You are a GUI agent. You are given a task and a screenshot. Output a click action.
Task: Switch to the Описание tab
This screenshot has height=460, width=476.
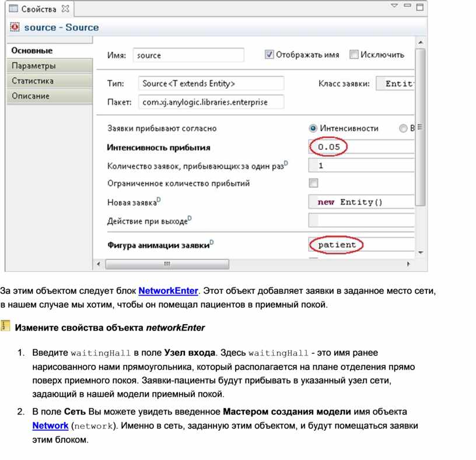click(50, 96)
